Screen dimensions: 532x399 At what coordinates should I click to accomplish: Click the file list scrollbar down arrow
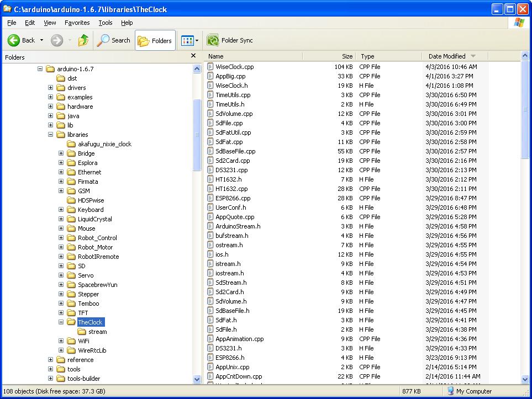click(x=525, y=379)
